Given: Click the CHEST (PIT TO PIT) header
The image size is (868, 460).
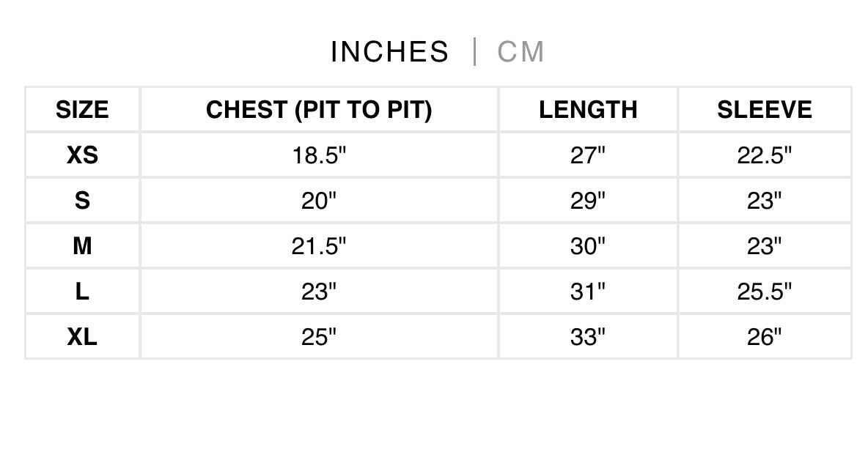Looking at the screenshot, I should click(x=319, y=110).
